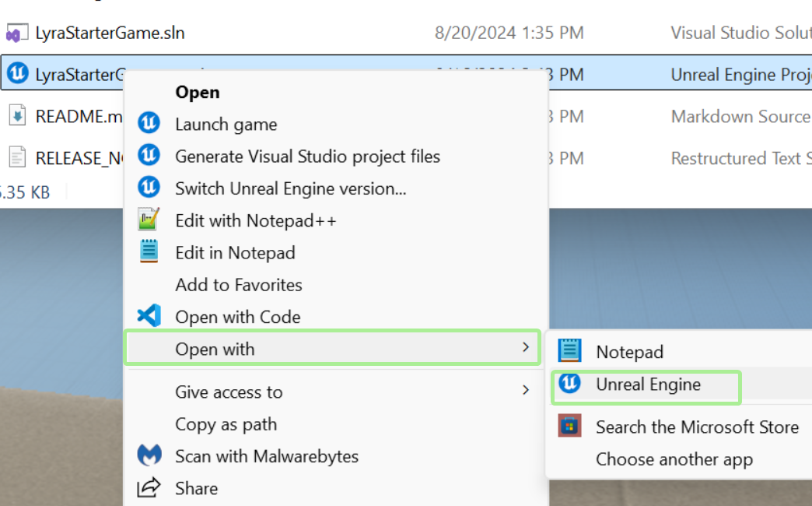Click the Restructured Text type cell

tap(741, 159)
